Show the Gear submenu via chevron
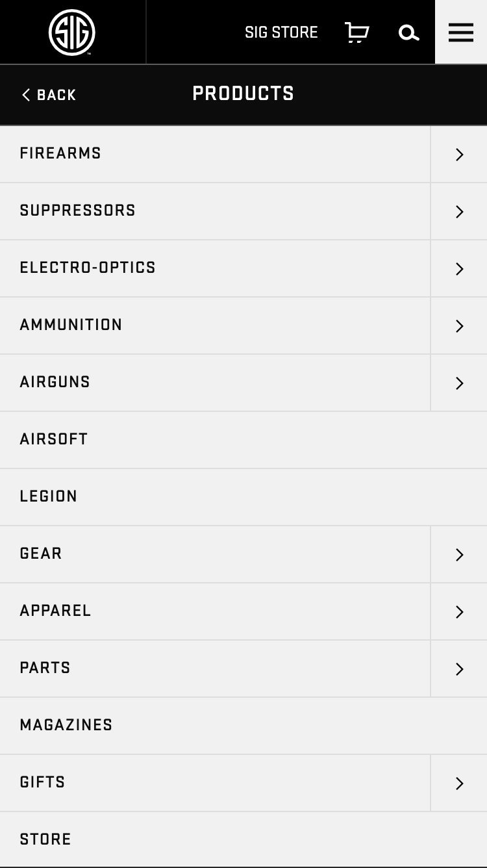The image size is (487, 868). (459, 555)
